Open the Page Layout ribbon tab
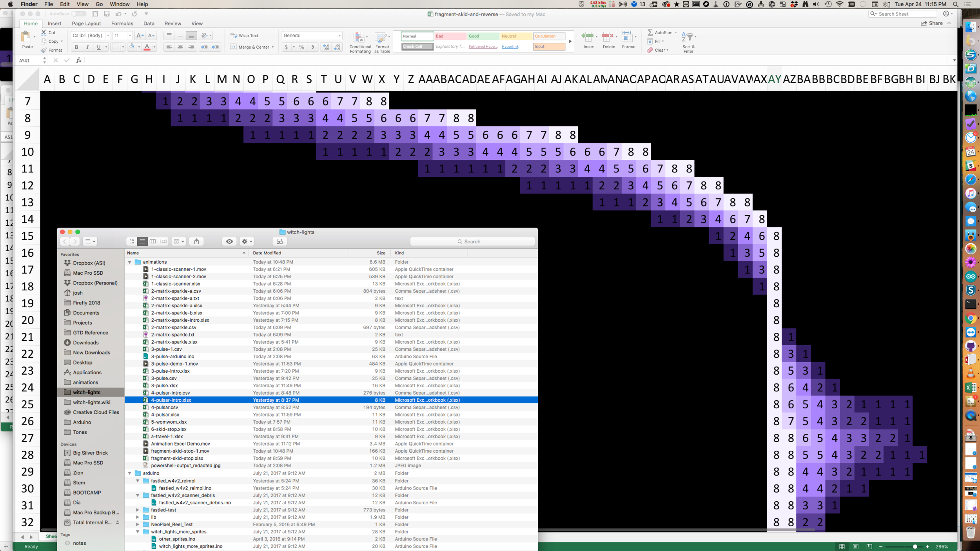Screen dimensions: 980x551 click(x=86, y=24)
